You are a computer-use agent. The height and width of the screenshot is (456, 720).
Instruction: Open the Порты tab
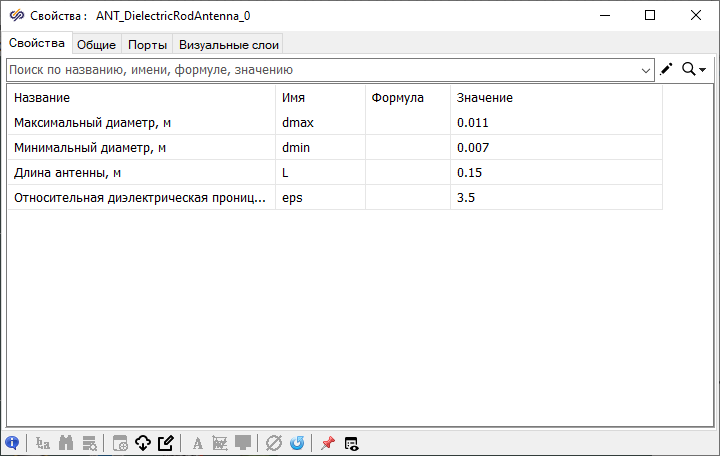(x=147, y=44)
